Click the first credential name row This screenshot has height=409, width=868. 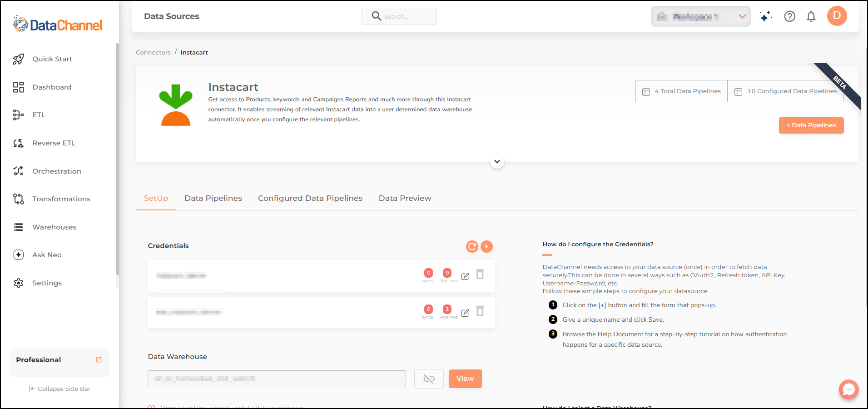point(321,276)
